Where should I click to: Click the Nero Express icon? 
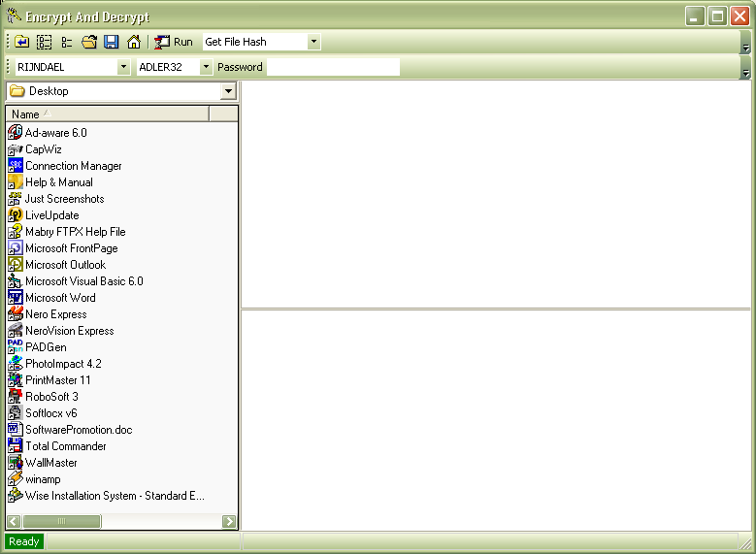tap(15, 313)
